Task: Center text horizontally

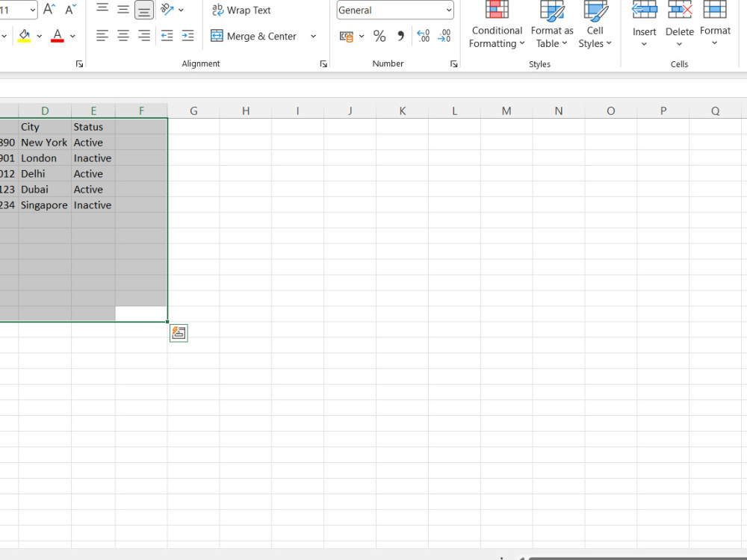Action: 123,36
